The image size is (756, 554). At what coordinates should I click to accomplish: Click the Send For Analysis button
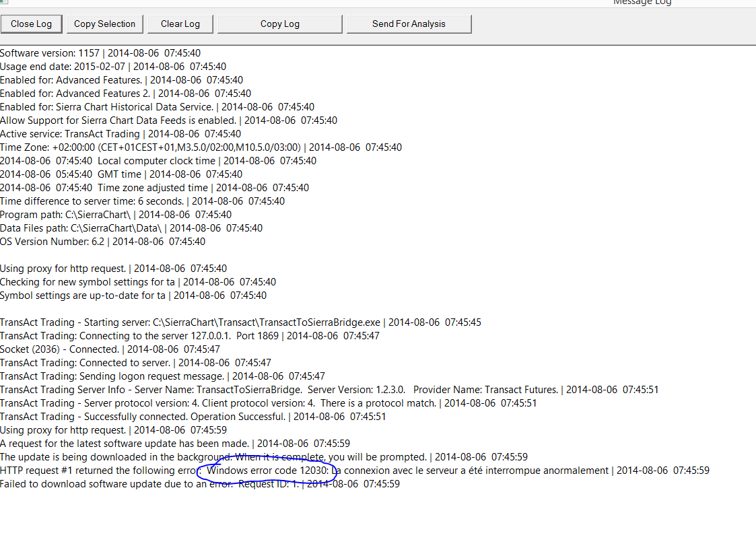pos(409,24)
